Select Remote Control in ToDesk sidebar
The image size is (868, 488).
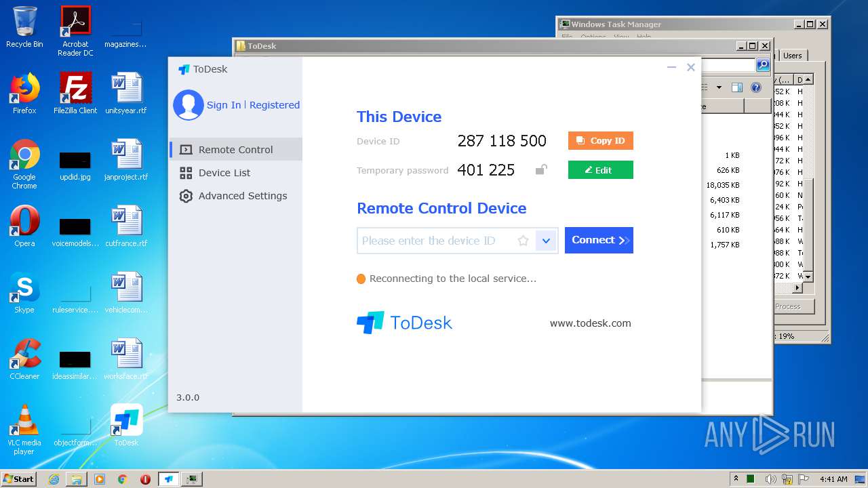236,150
